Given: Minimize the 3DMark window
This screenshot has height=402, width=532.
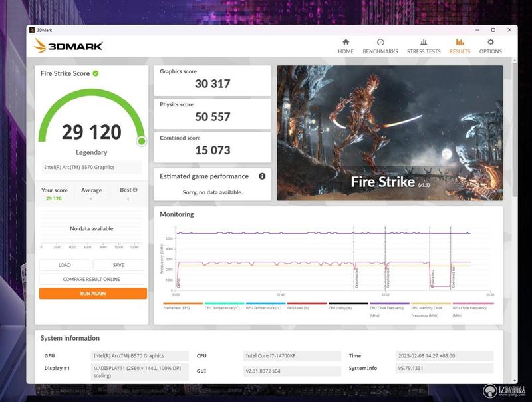Looking at the screenshot, I should coord(477,30).
